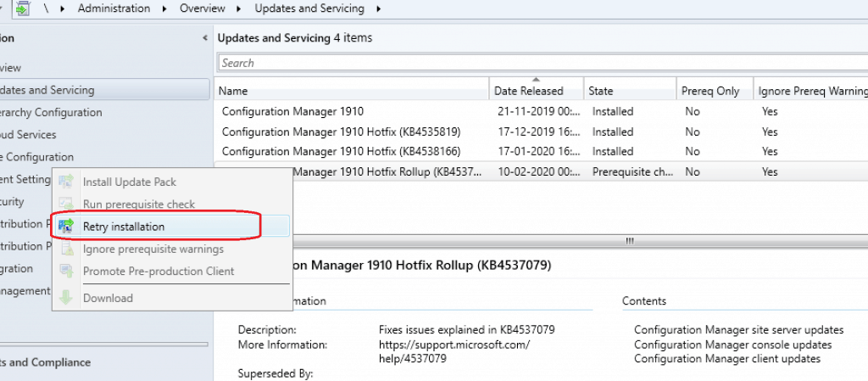Click Updates and Servicing breadcrumb segment
Image resolution: width=868 pixels, height=381 pixels.
[309, 8]
